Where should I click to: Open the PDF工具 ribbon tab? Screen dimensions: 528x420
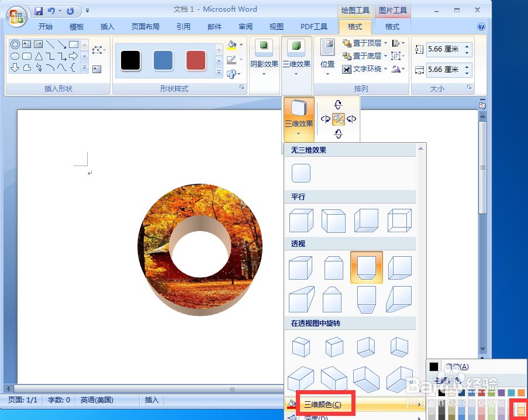point(314,26)
